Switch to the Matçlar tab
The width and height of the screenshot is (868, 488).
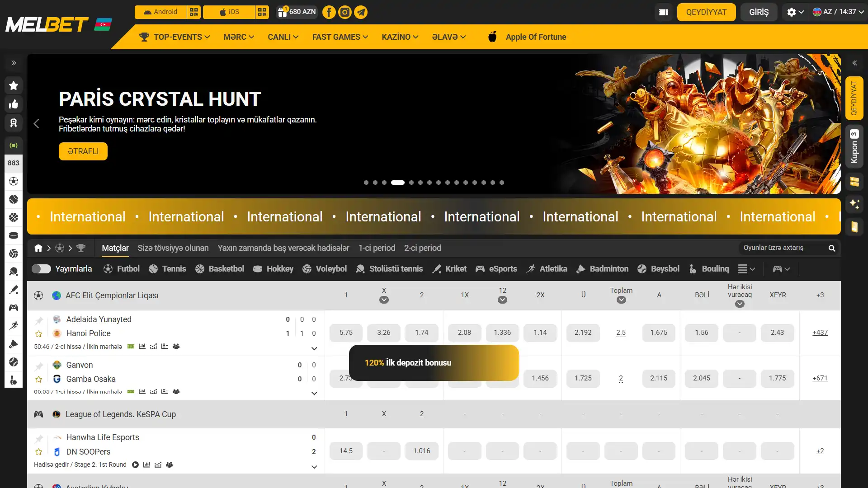coord(115,248)
